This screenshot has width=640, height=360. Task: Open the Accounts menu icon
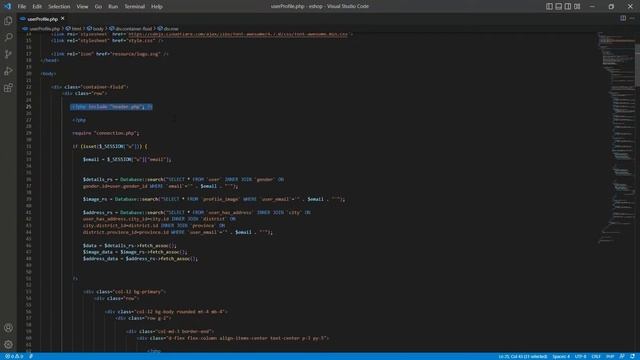[8, 328]
